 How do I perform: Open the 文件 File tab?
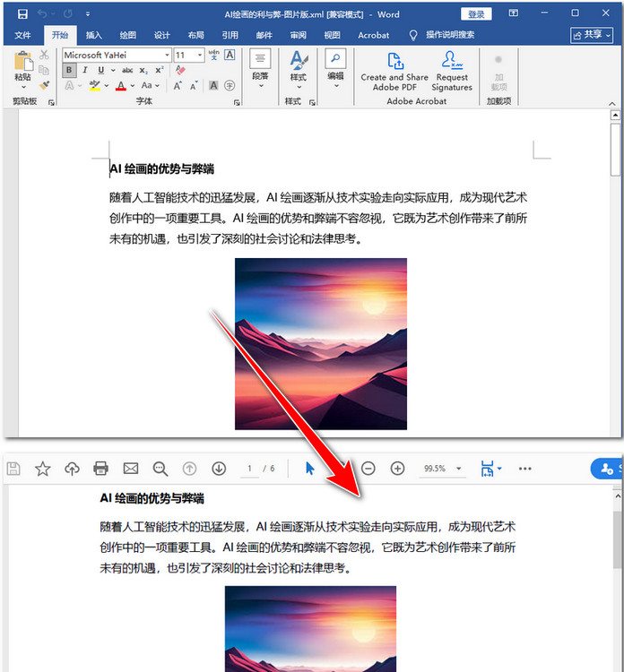tap(22, 35)
